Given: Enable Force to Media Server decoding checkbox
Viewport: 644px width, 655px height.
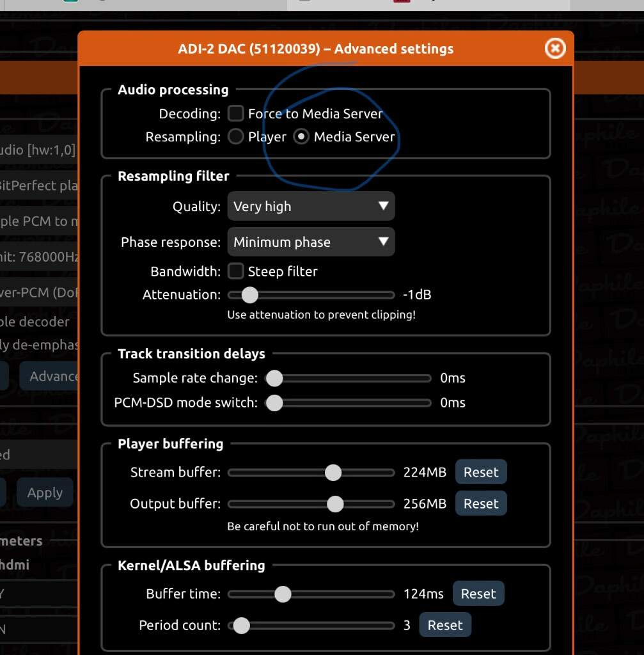Looking at the screenshot, I should point(236,113).
